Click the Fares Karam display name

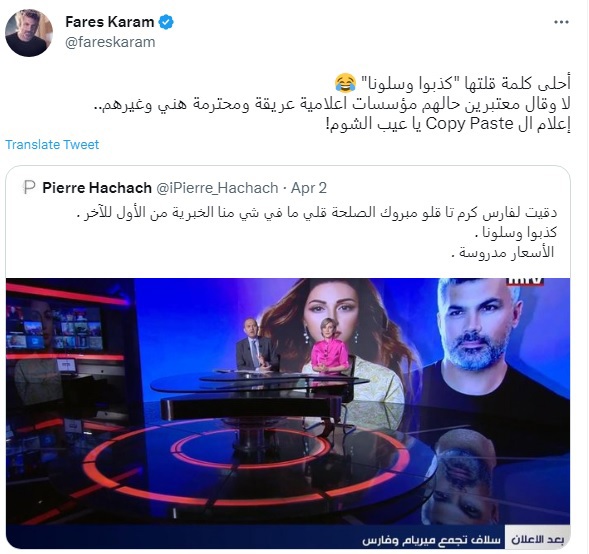pos(110,22)
